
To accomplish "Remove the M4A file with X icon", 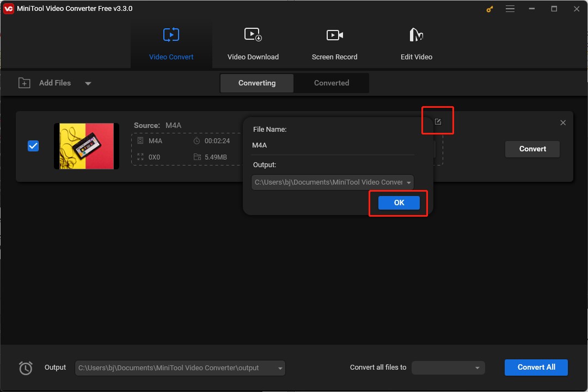I will tap(563, 123).
